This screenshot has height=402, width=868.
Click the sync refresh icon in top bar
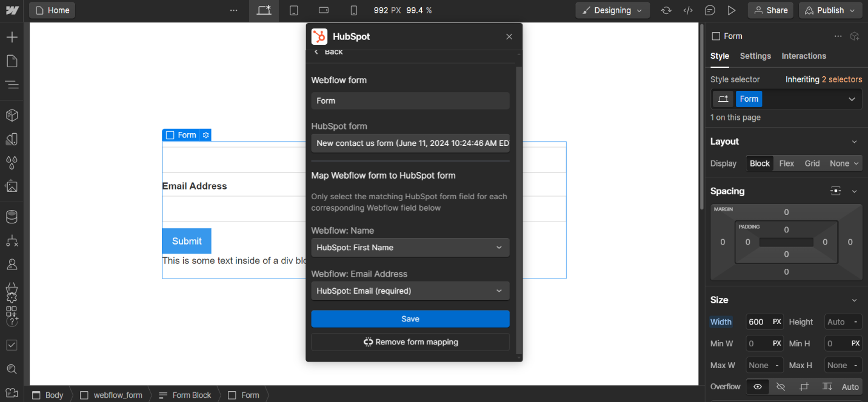pyautogui.click(x=666, y=10)
